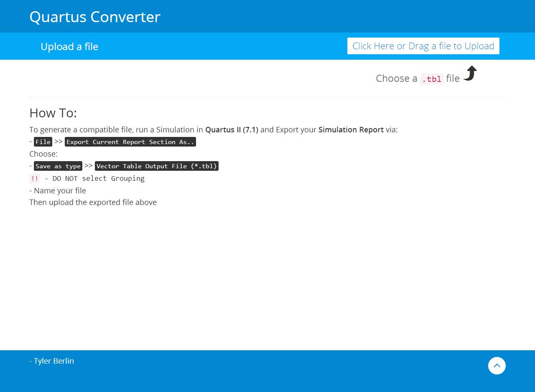Click 'Export Current Report Section As..' label
Image resolution: width=535 pixels, height=392 pixels.
(x=130, y=142)
